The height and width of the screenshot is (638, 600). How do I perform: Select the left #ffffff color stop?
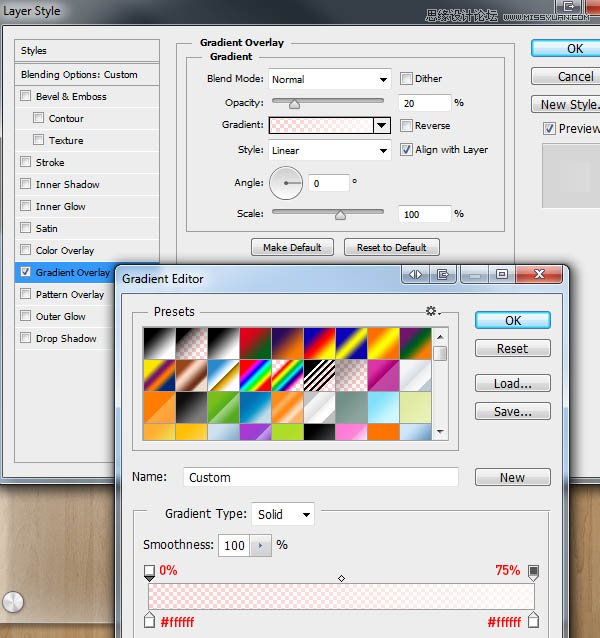pyautogui.click(x=149, y=620)
